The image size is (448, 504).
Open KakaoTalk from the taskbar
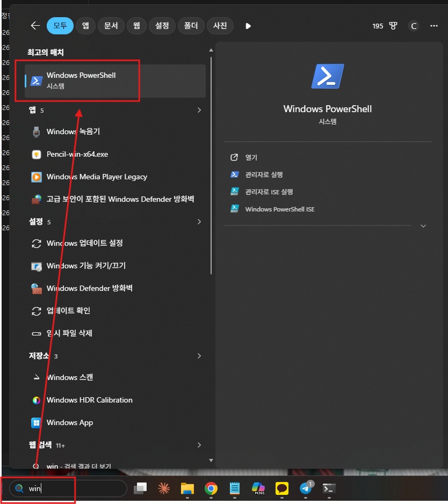tap(281, 488)
